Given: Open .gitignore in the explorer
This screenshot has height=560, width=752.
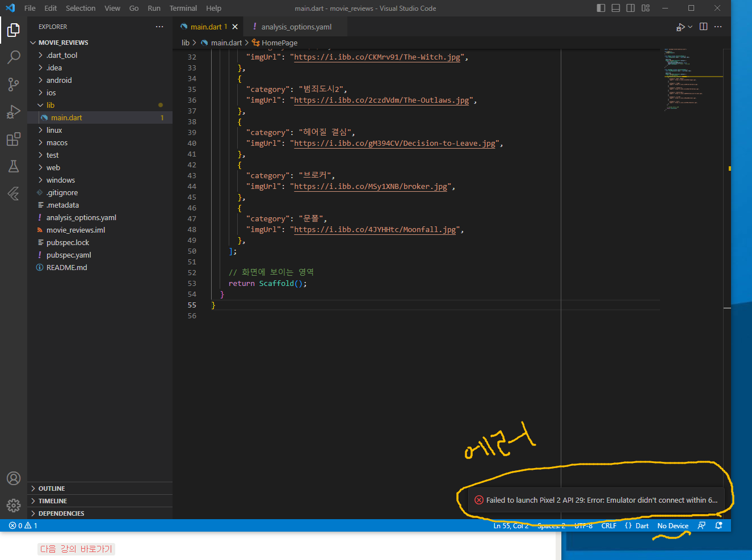Looking at the screenshot, I should click(100, 192).
